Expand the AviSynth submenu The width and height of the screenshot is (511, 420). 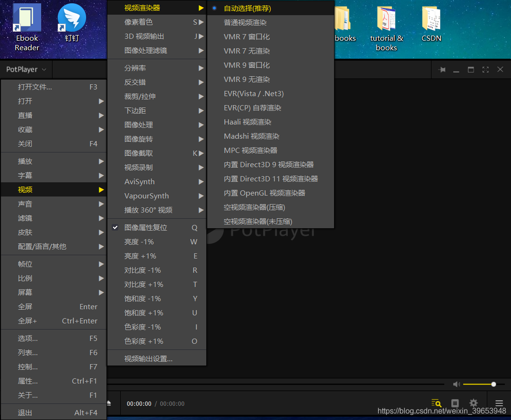click(x=157, y=182)
